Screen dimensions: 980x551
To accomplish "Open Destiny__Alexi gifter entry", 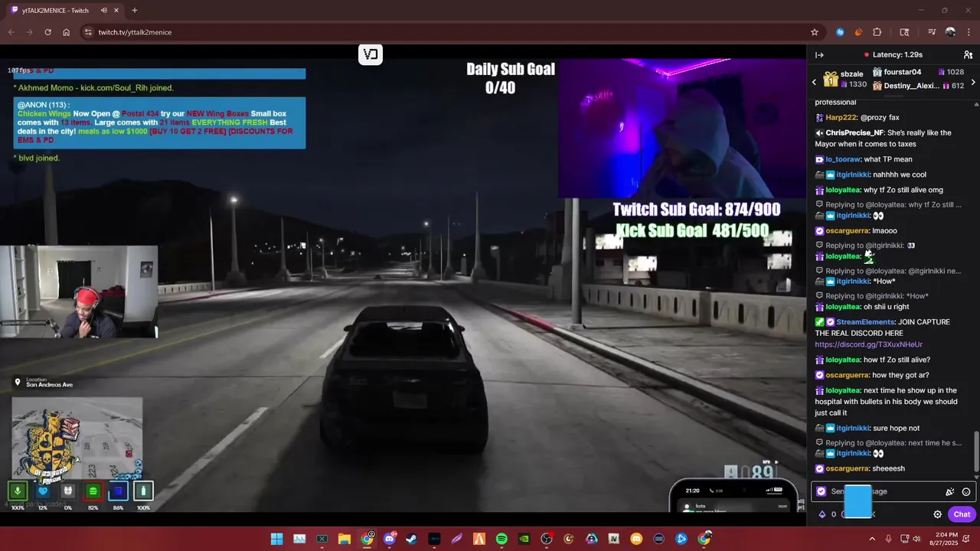I will click(x=919, y=86).
